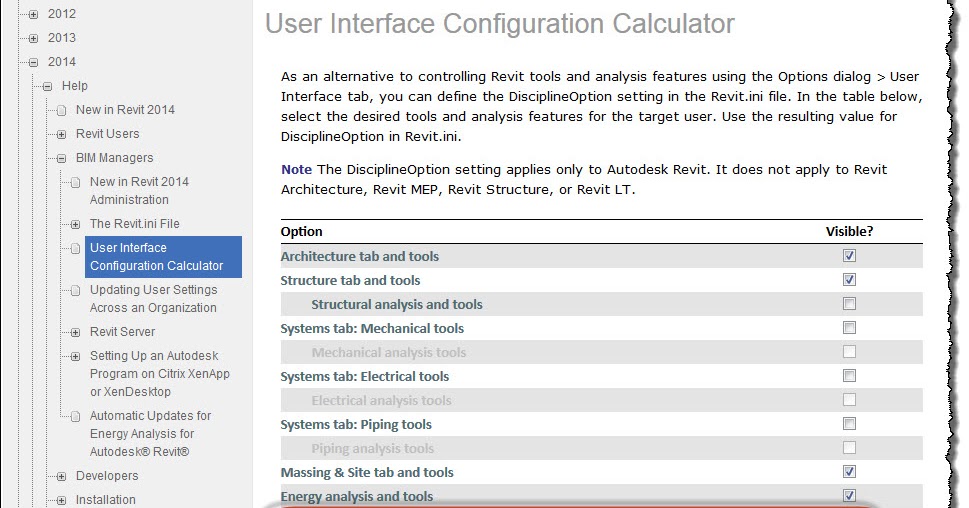The height and width of the screenshot is (508, 969).
Task: Click page icon beside User Interface Configuration Calculator
Action: (x=75, y=248)
